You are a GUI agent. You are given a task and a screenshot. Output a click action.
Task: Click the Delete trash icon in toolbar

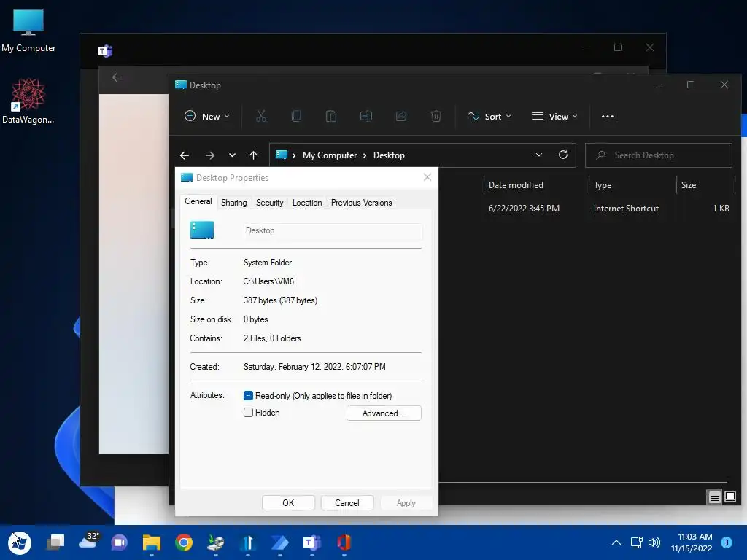pos(436,116)
